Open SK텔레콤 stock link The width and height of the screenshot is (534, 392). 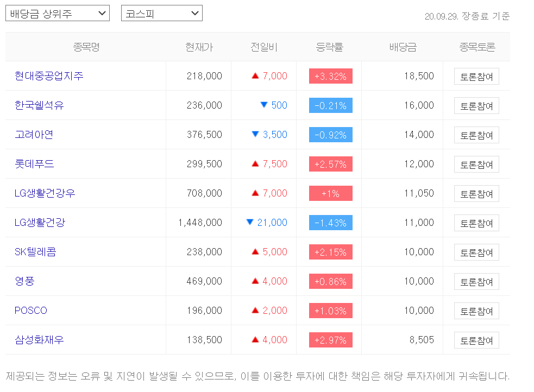point(35,252)
